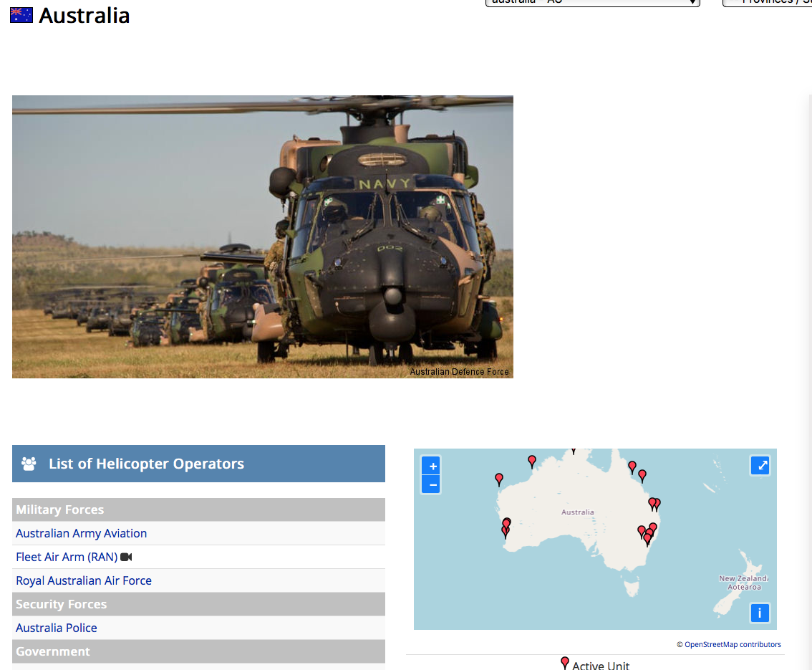
Task: Zoom in on the map
Action: 431,466
